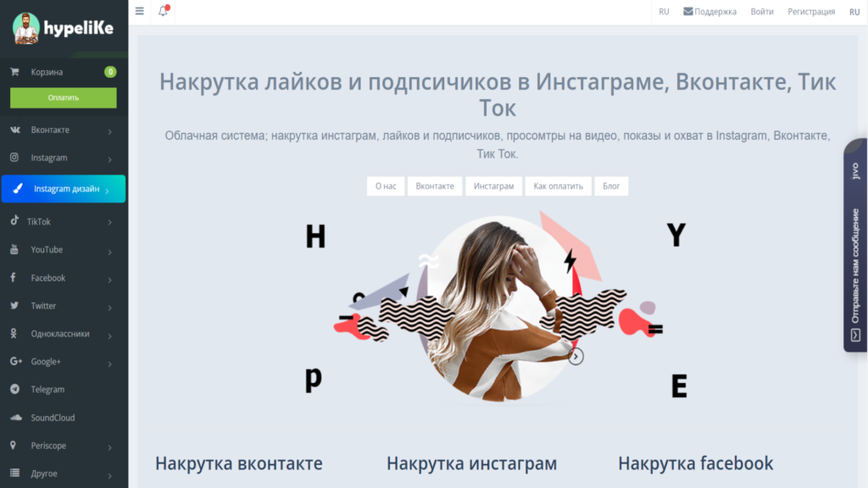Open the Как оплатить tab

click(558, 186)
